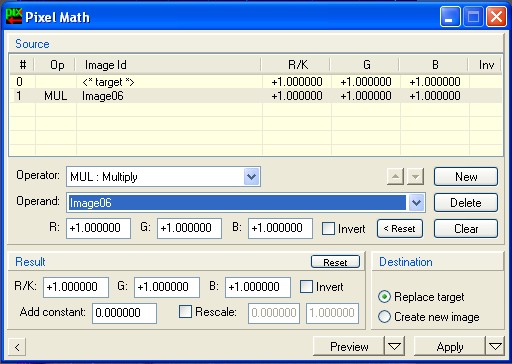
Task: Click the Inv column header
Action: pyautogui.click(x=486, y=65)
